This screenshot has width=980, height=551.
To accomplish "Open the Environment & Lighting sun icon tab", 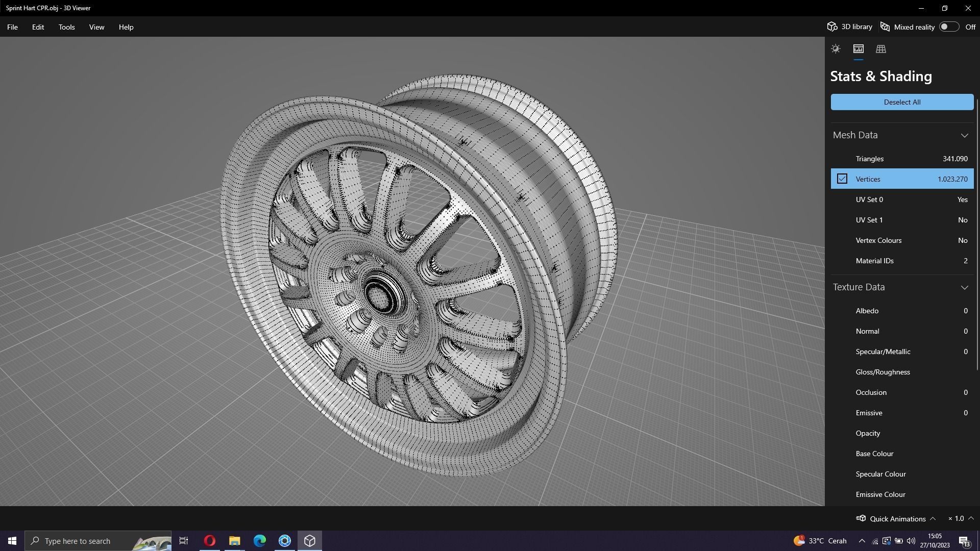I will 836,49.
